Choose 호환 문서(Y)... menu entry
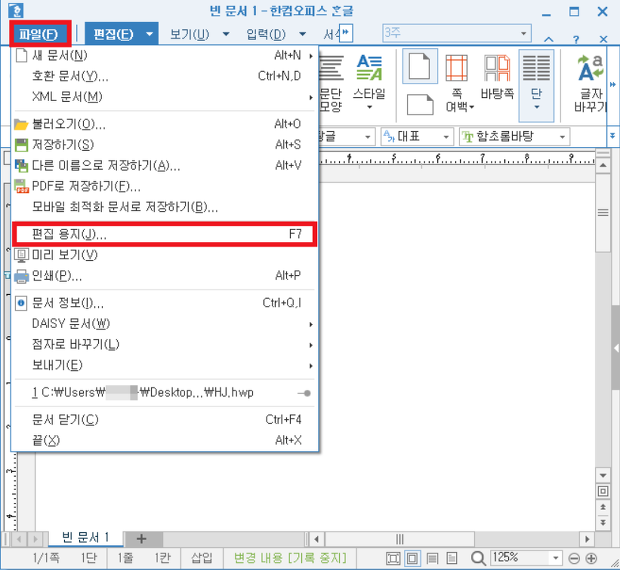620x570 pixels. tap(164, 76)
